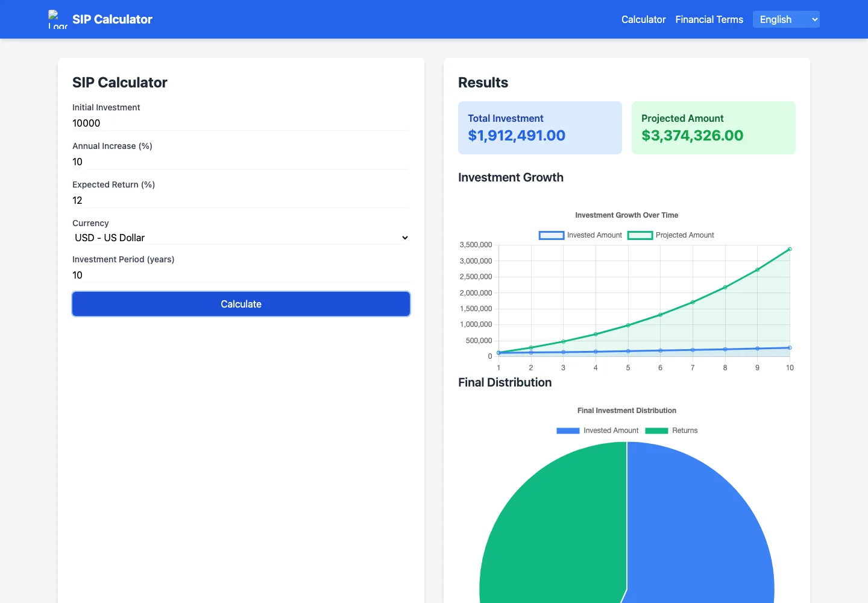868x603 pixels.
Task: Select the $1,912,491.00 total investment value
Action: 517,135
